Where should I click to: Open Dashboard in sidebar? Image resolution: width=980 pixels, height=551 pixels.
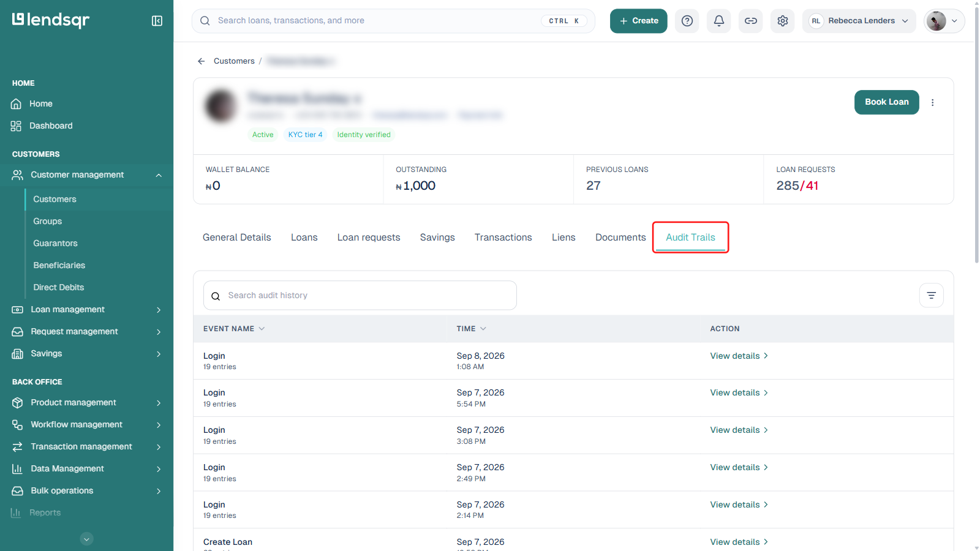(x=51, y=126)
